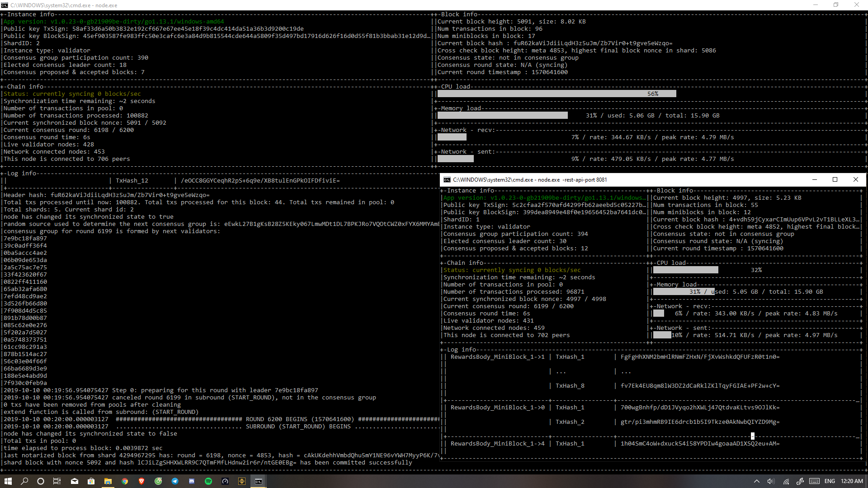Open the speaker volume control to mute audio

point(771,482)
